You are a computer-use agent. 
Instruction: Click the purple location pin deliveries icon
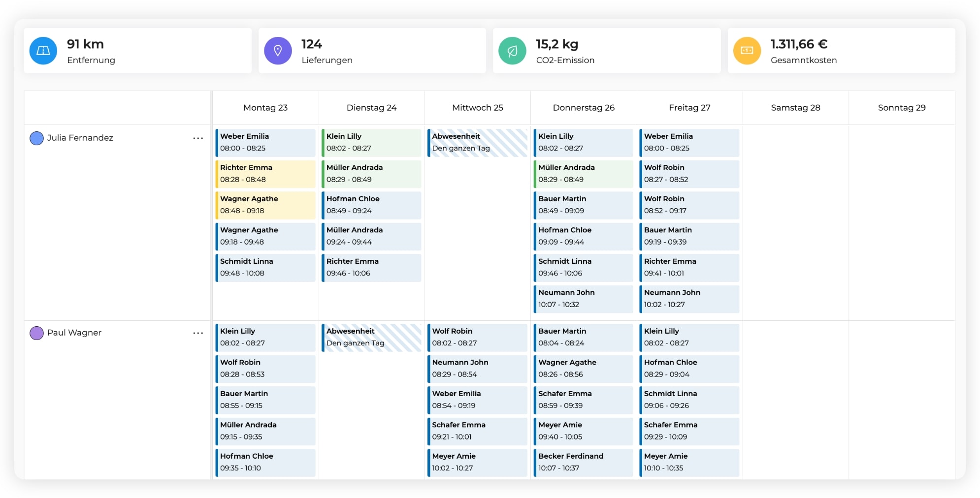coord(278,51)
